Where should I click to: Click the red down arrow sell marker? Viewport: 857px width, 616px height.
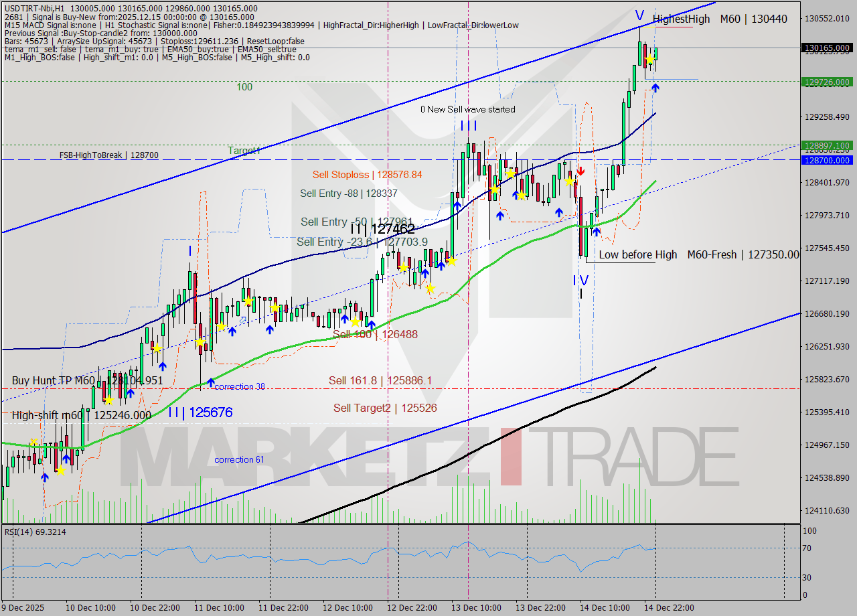tap(581, 169)
